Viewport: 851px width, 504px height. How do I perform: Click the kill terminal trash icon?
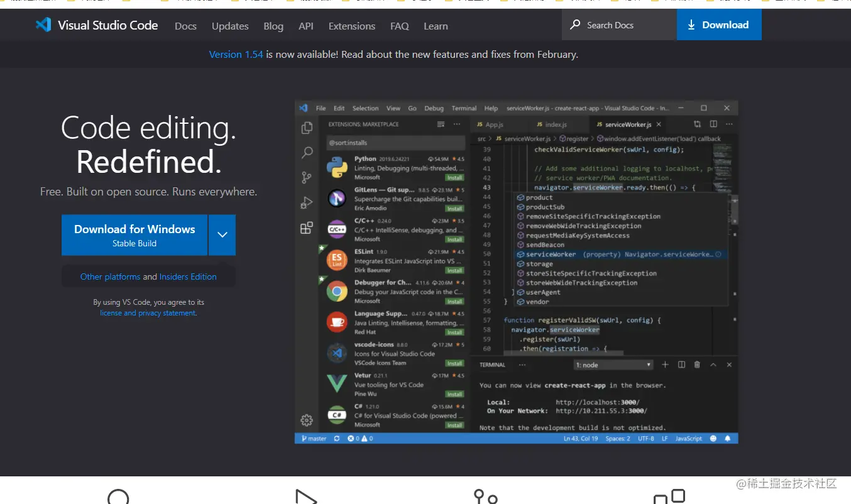click(x=697, y=364)
